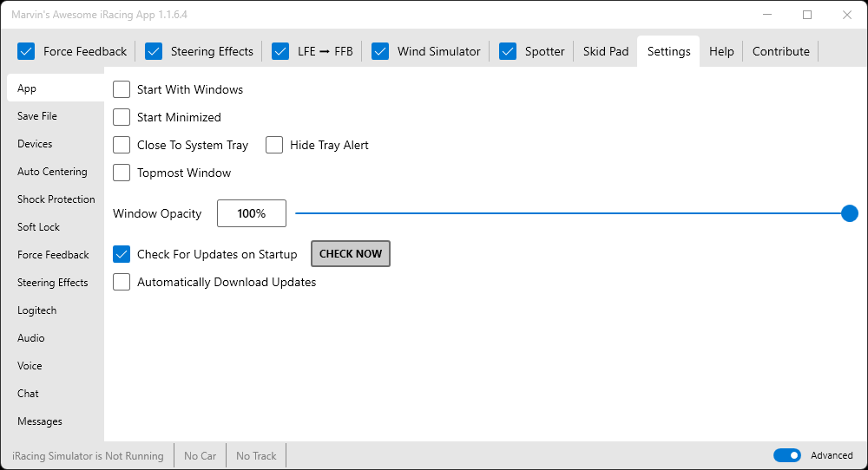The image size is (868, 470).
Task: Select Devices in the settings sidebar
Action: click(x=35, y=144)
